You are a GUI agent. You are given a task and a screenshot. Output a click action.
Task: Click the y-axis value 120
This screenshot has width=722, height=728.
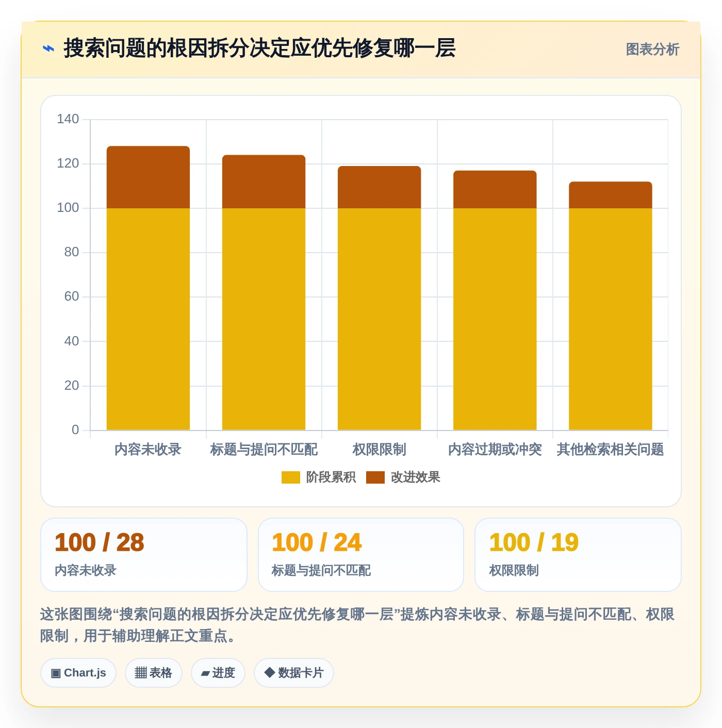pos(68,163)
